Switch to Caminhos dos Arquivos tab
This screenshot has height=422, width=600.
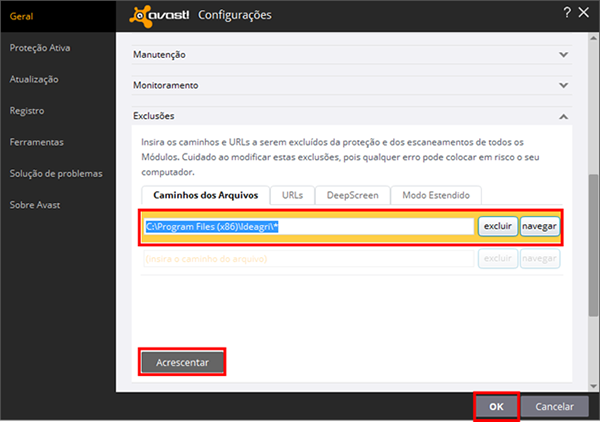pyautogui.click(x=205, y=195)
